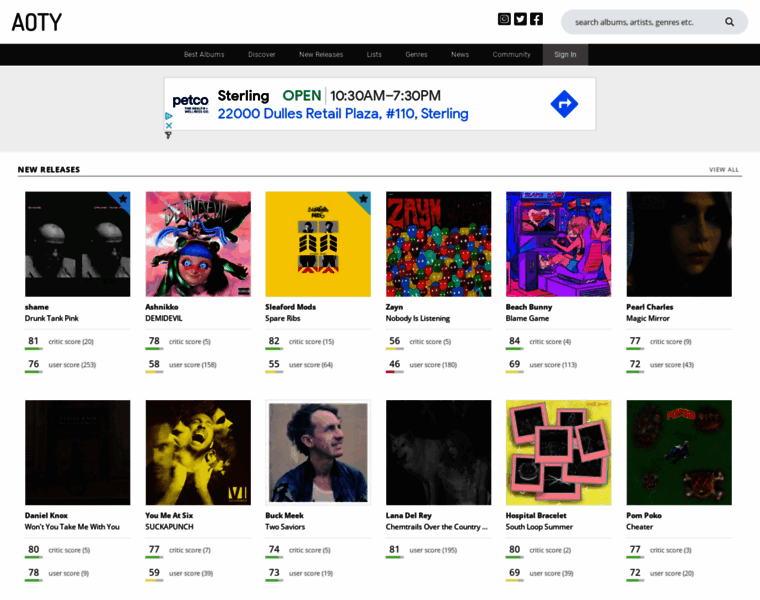Click Sign In button
This screenshot has width=760, height=600.
coord(565,54)
